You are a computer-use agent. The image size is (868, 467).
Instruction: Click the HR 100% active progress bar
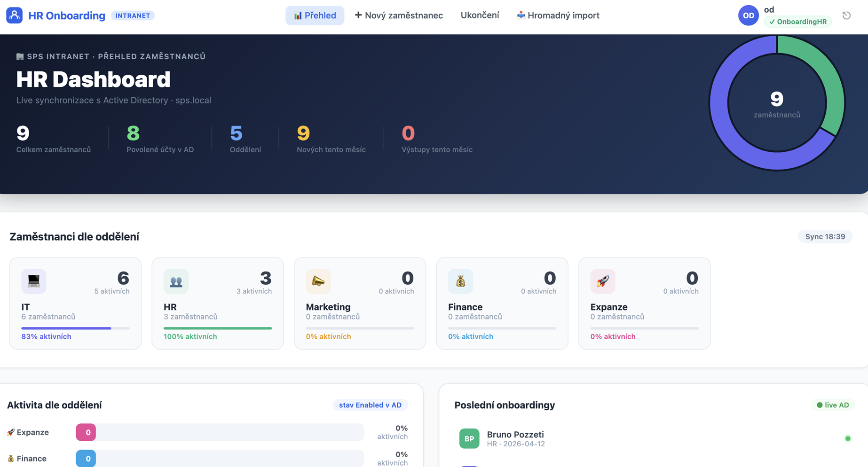click(218, 328)
